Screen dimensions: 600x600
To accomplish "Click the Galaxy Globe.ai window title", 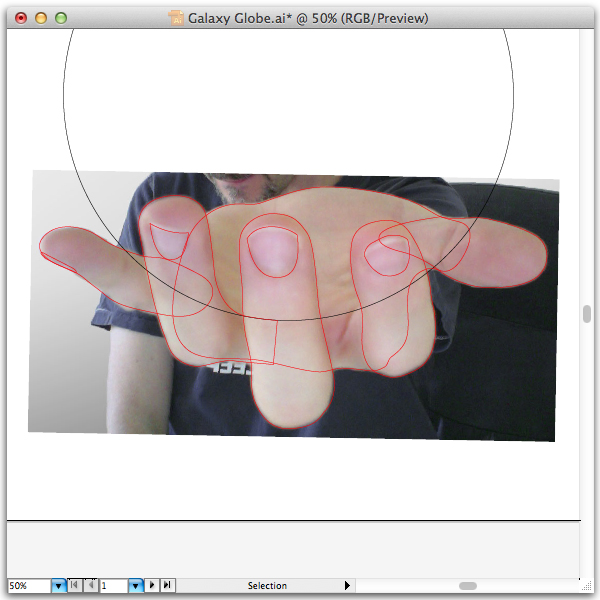I will (308, 18).
